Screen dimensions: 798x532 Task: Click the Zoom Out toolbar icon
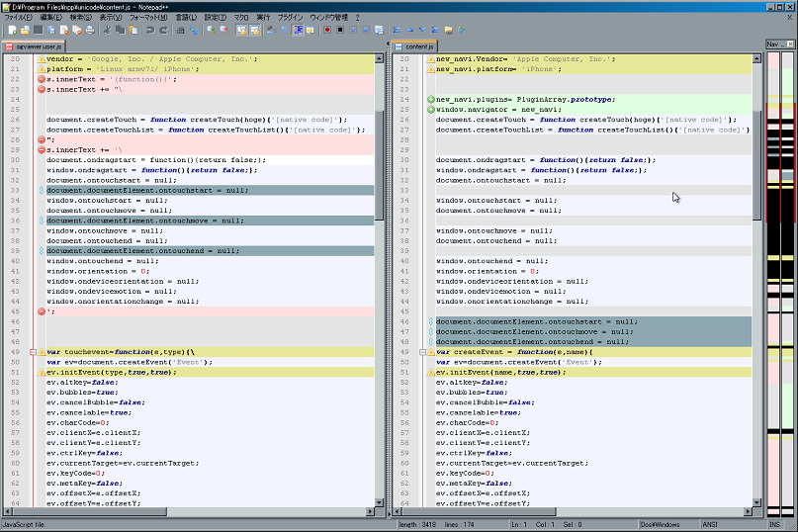tap(223, 30)
